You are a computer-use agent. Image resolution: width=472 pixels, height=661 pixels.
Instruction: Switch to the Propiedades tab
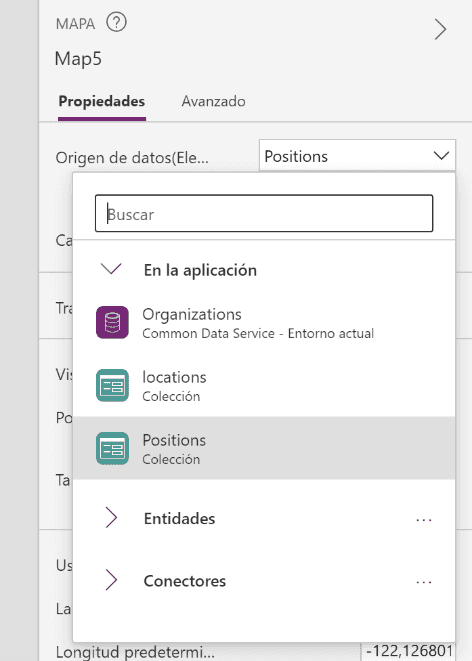pyautogui.click(x=102, y=101)
